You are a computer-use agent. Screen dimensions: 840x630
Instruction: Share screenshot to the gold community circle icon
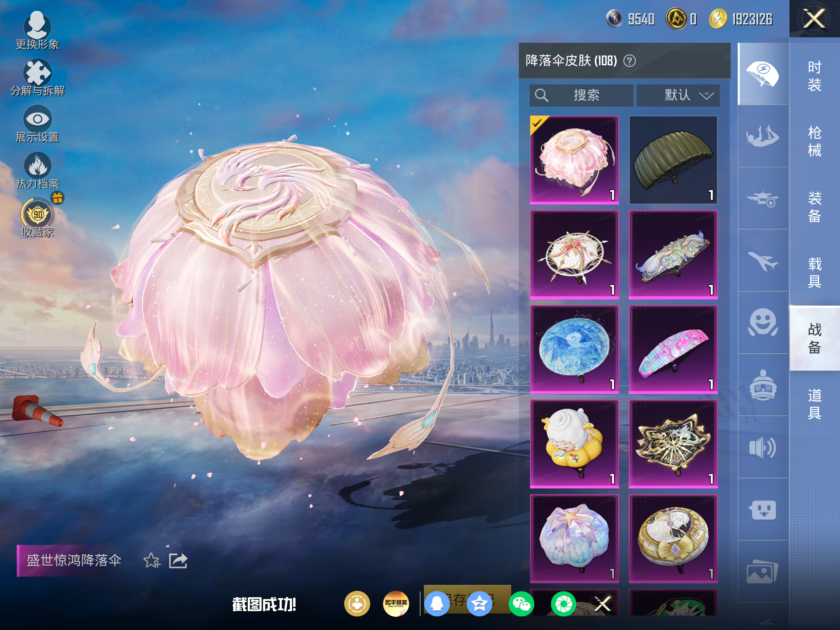(x=357, y=604)
